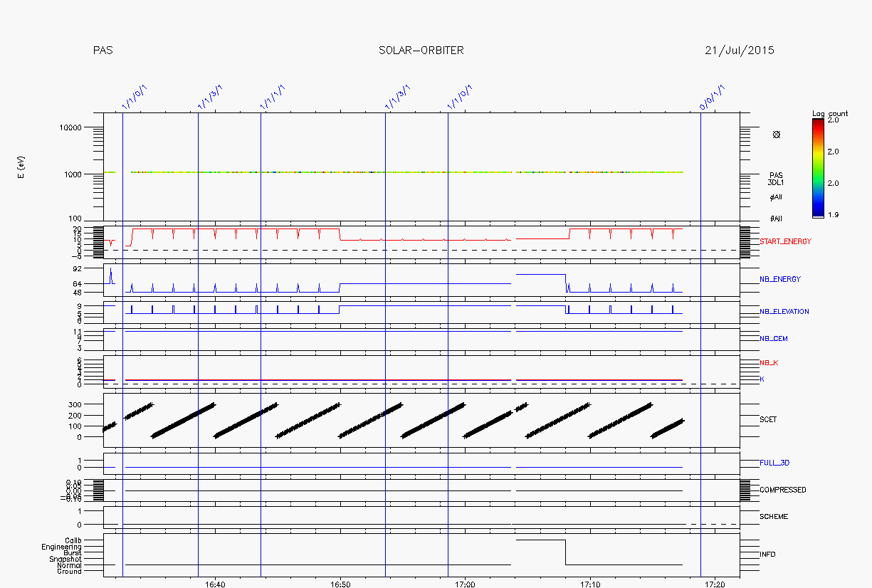Screen dimensions: 872x588
Task: Click the INFO panel label
Action: click(x=768, y=554)
